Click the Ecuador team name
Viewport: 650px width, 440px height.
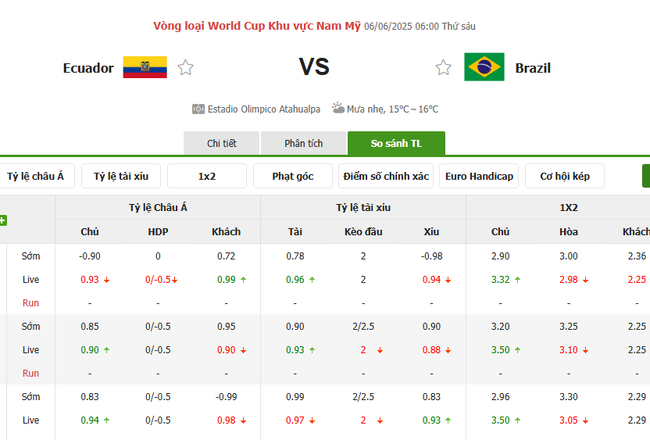click(x=88, y=68)
